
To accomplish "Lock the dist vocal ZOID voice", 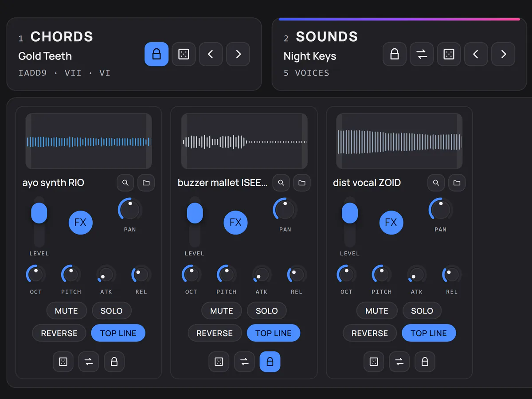I will click(425, 362).
